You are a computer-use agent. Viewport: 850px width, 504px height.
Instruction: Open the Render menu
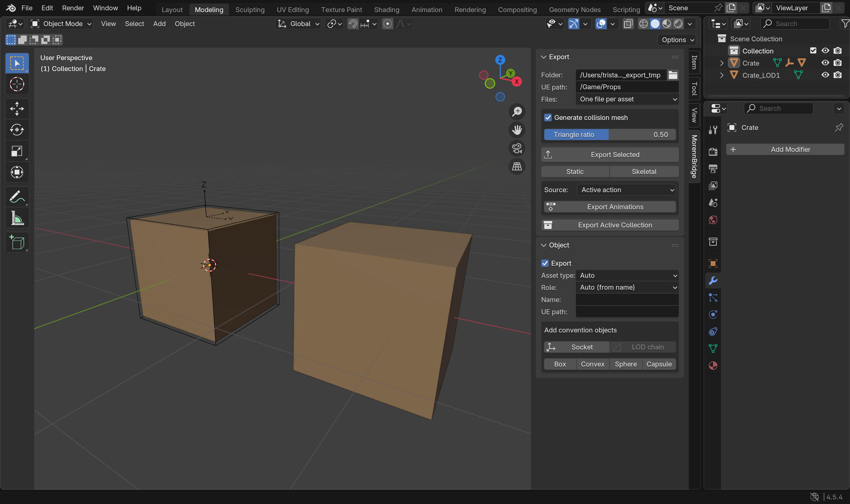pyautogui.click(x=73, y=8)
